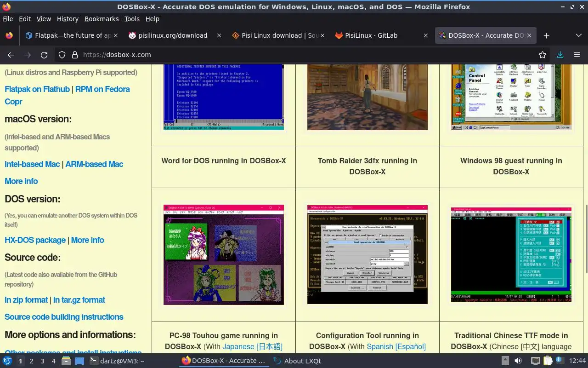This screenshot has height=368, width=588.
Task: Switch to the Flatpak tab
Action: [72, 35]
